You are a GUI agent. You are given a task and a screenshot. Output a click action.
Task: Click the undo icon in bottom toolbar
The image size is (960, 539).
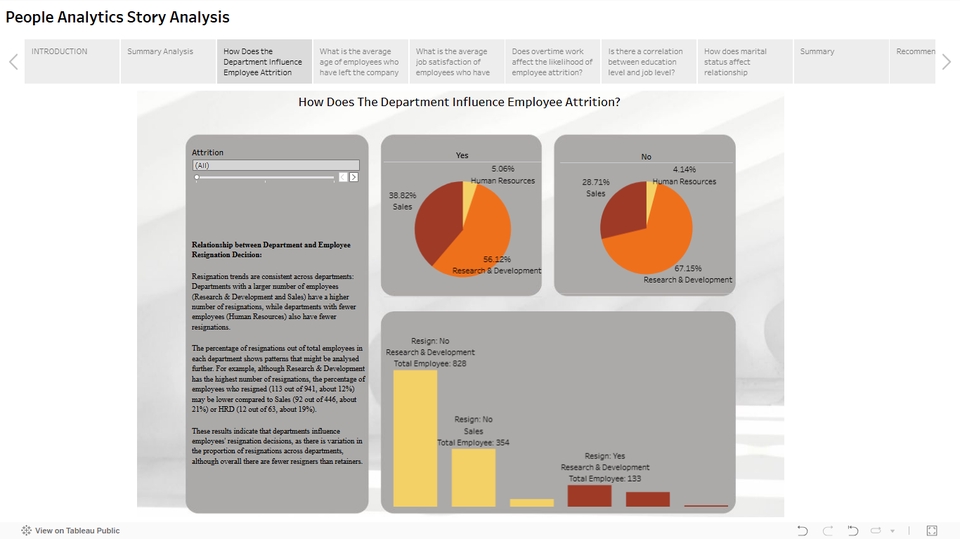(x=802, y=530)
